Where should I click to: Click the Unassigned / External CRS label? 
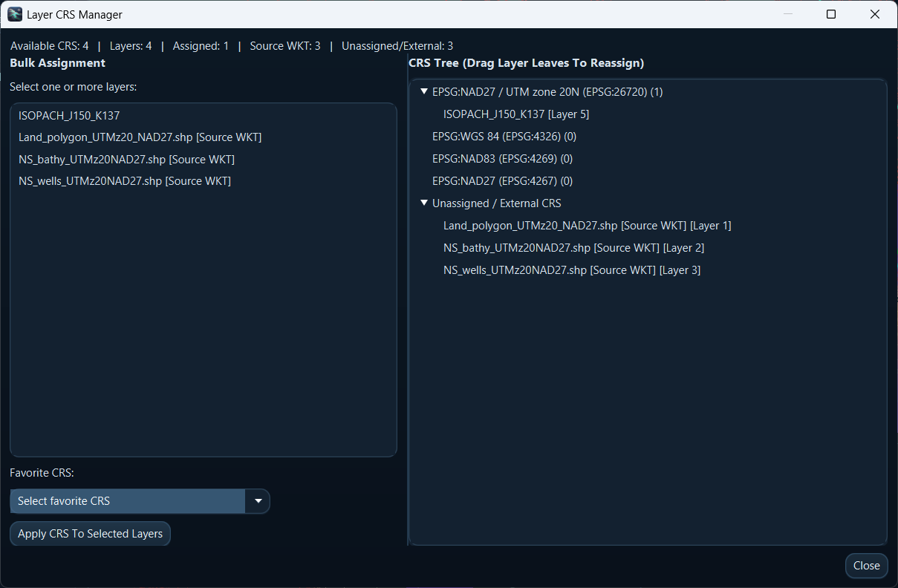(497, 203)
